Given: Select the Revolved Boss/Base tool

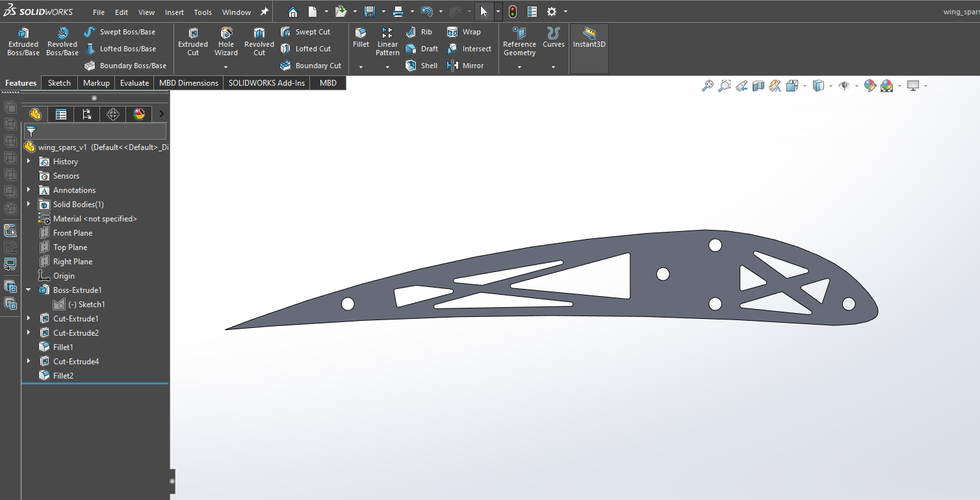Looking at the screenshot, I should pos(62,42).
